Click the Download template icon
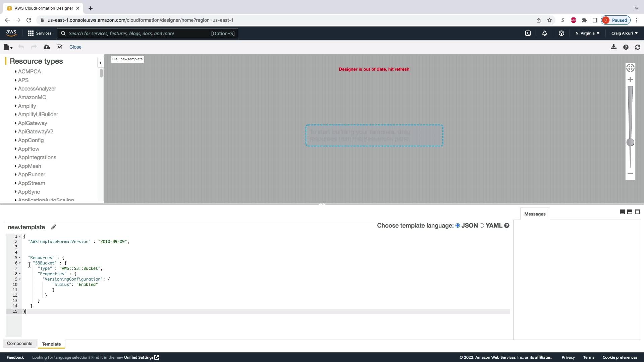This screenshot has width=644, height=362. coord(613,47)
